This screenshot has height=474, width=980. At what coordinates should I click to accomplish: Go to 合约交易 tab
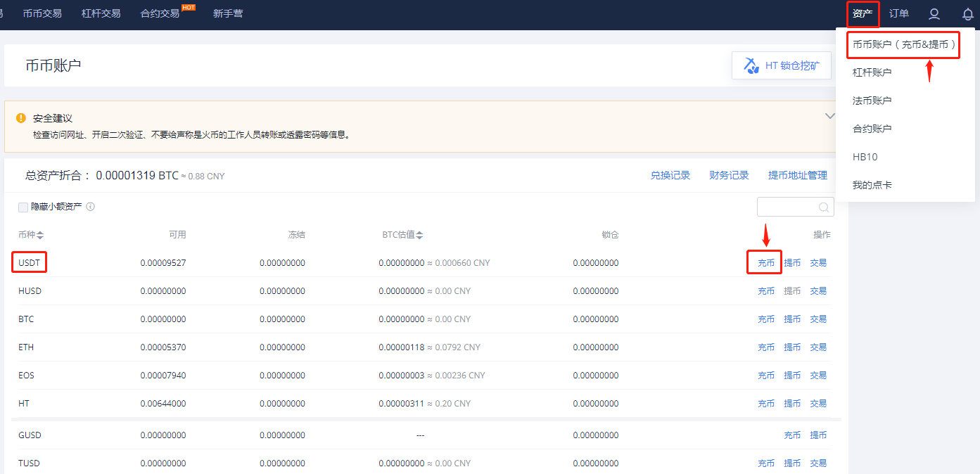160,13
